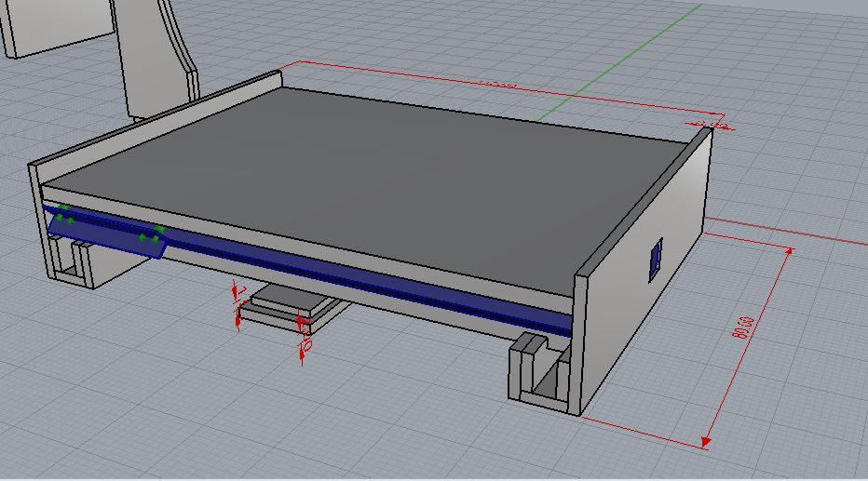
Task: Click the red arrowhead at dimension bottom
Action: pos(705,441)
